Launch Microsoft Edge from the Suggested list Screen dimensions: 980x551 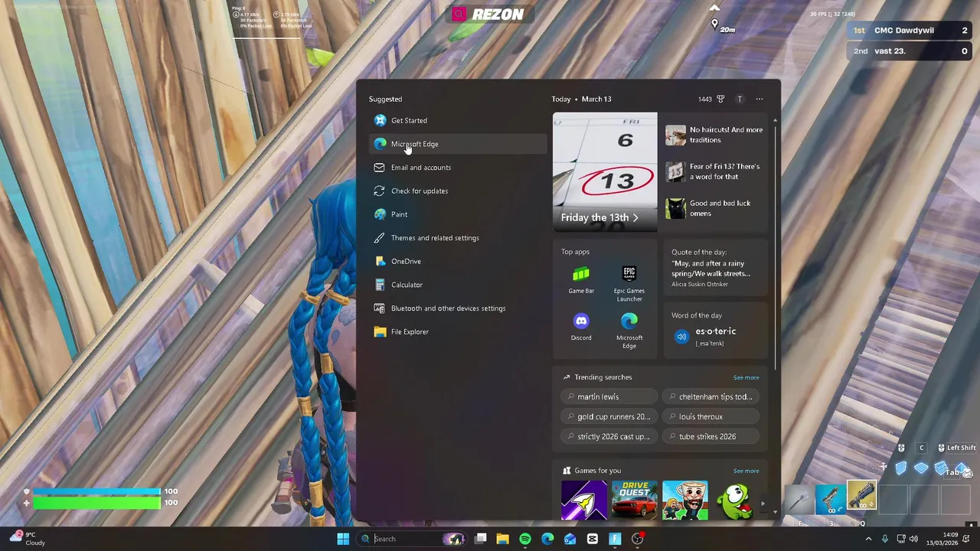pos(458,144)
